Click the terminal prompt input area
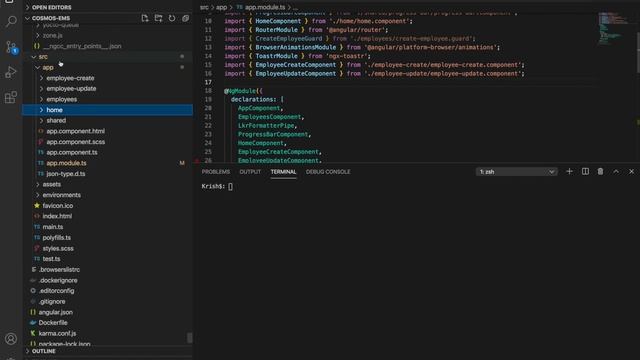 tap(230, 187)
